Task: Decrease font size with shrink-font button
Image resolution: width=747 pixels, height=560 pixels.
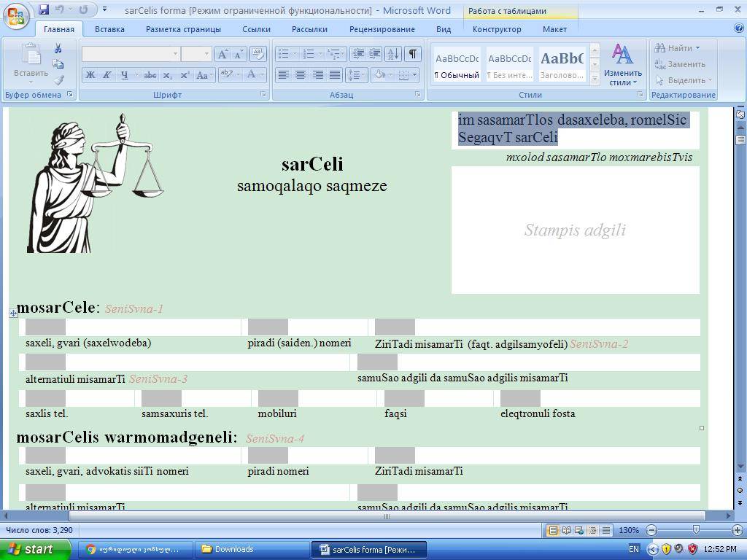Action: (239, 54)
